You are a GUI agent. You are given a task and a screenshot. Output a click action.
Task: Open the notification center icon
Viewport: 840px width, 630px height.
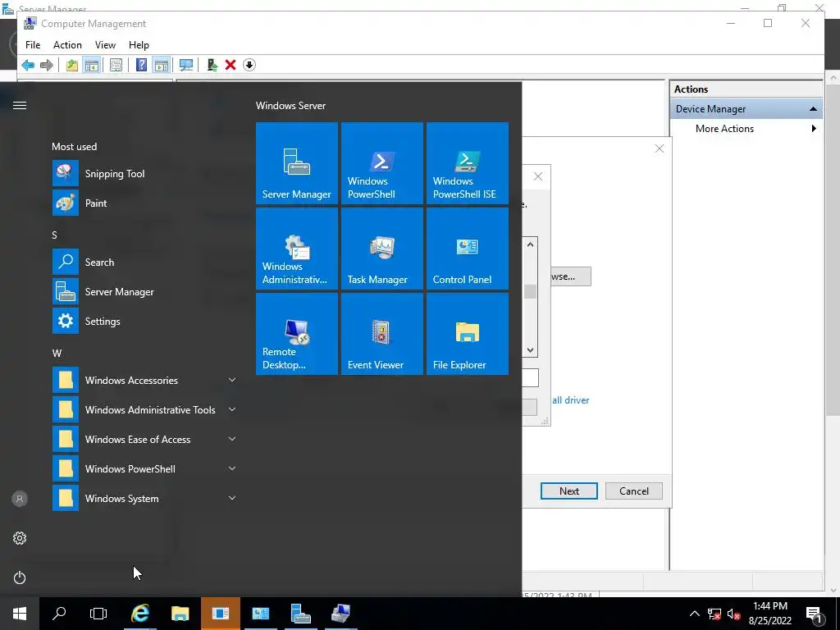(x=815, y=614)
